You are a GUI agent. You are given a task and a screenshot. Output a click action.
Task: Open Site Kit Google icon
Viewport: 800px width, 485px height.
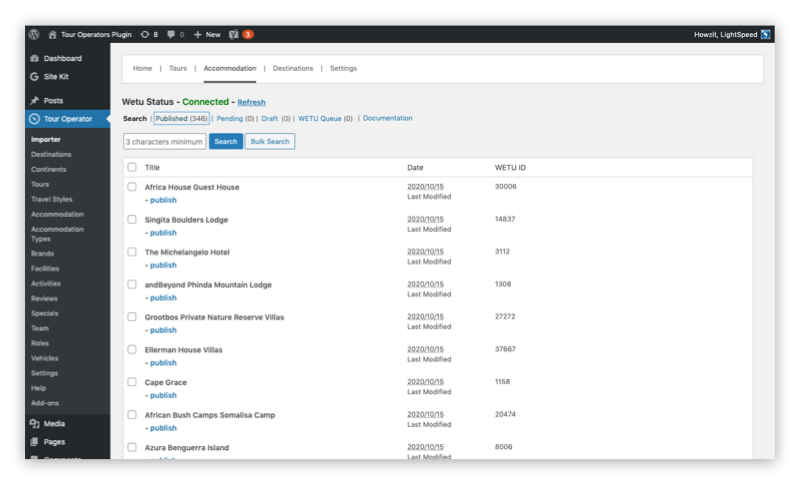[35, 76]
